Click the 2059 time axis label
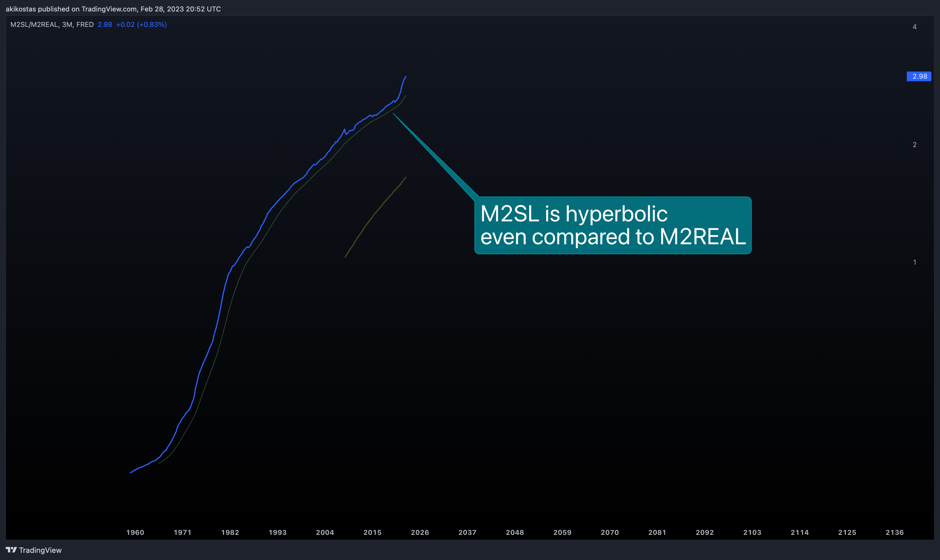 [562, 533]
